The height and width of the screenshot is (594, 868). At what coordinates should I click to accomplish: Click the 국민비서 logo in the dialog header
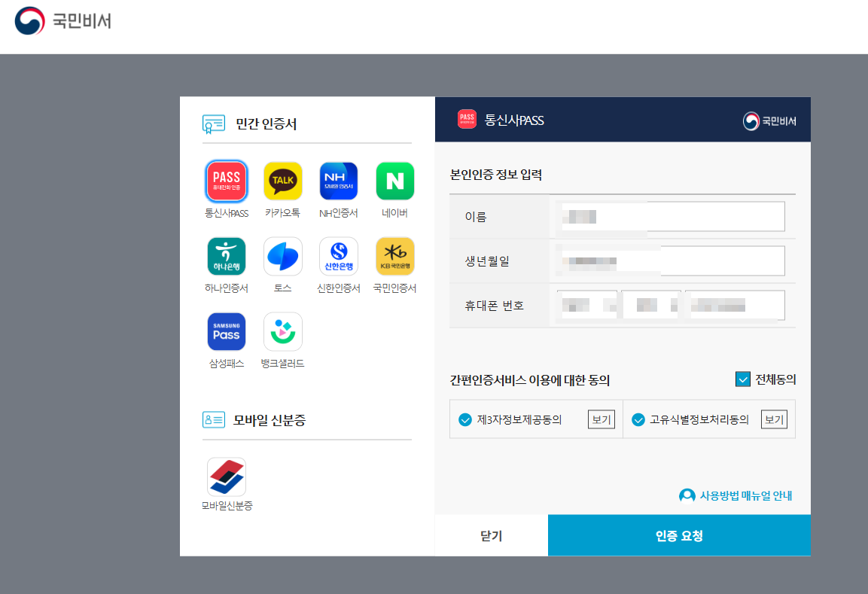pyautogui.click(x=769, y=120)
